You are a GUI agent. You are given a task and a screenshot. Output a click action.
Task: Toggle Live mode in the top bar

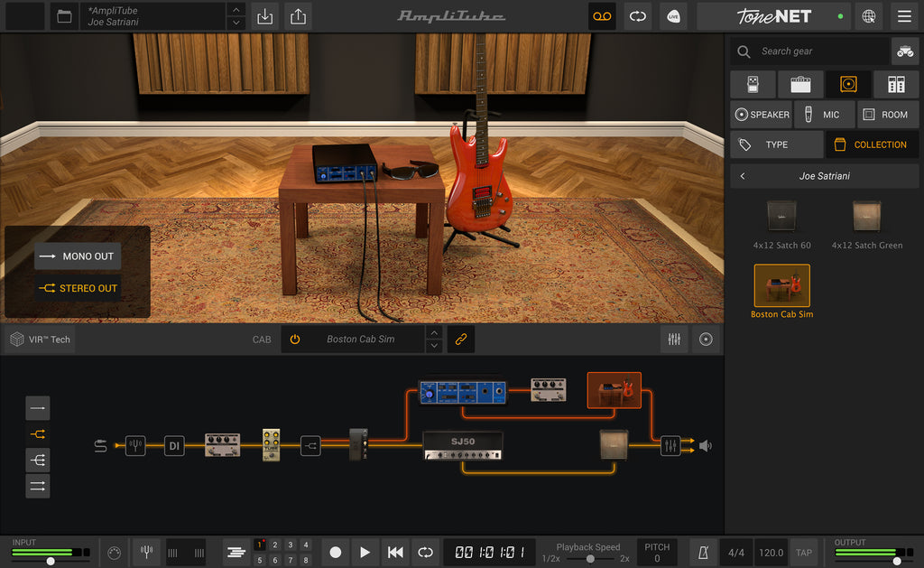[673, 16]
